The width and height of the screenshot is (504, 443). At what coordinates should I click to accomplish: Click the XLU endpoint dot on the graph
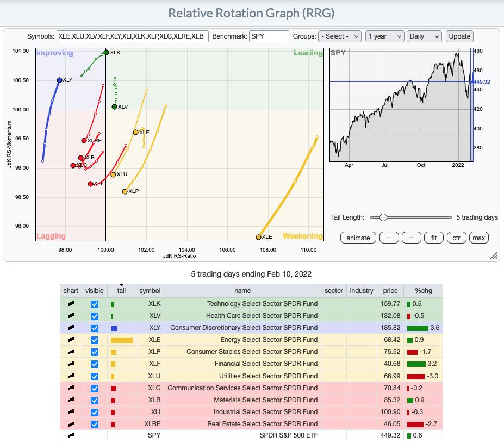coord(113,175)
